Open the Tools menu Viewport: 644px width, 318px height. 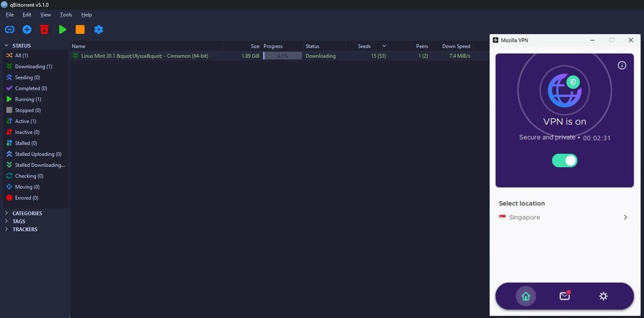click(66, 14)
